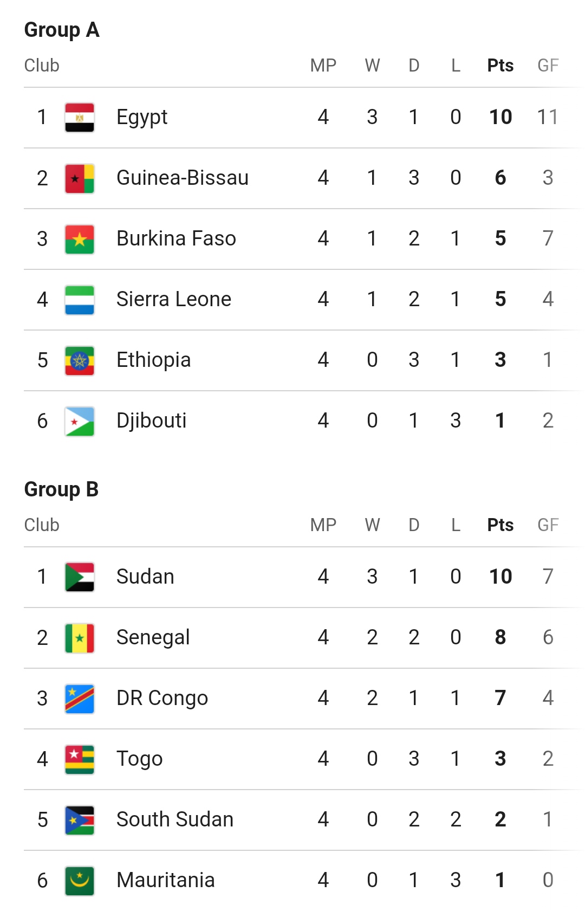Open the Ethiopia team link
This screenshot has height=924, width=585.
[153, 360]
